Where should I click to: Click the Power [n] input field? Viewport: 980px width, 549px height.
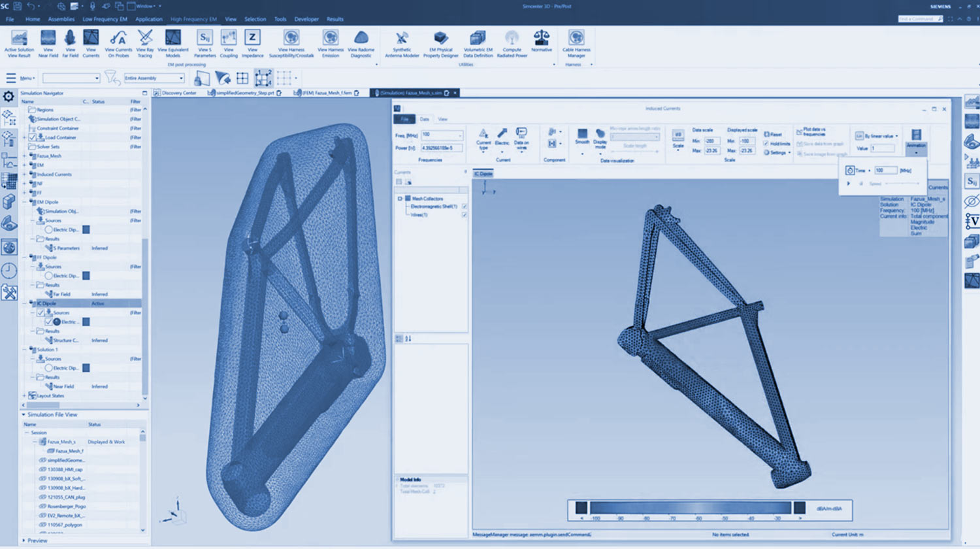(x=442, y=148)
